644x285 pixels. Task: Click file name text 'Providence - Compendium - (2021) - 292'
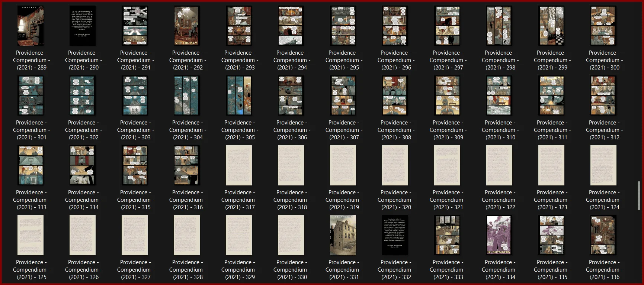188,60
